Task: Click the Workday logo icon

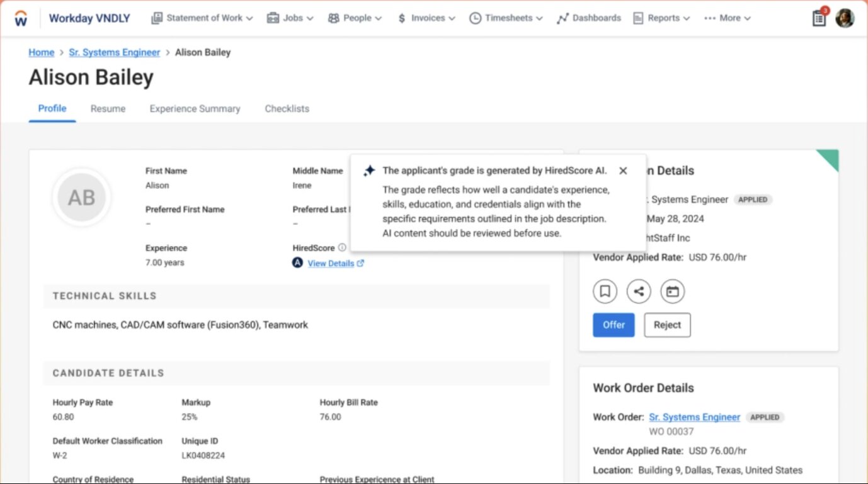Action: [x=21, y=18]
